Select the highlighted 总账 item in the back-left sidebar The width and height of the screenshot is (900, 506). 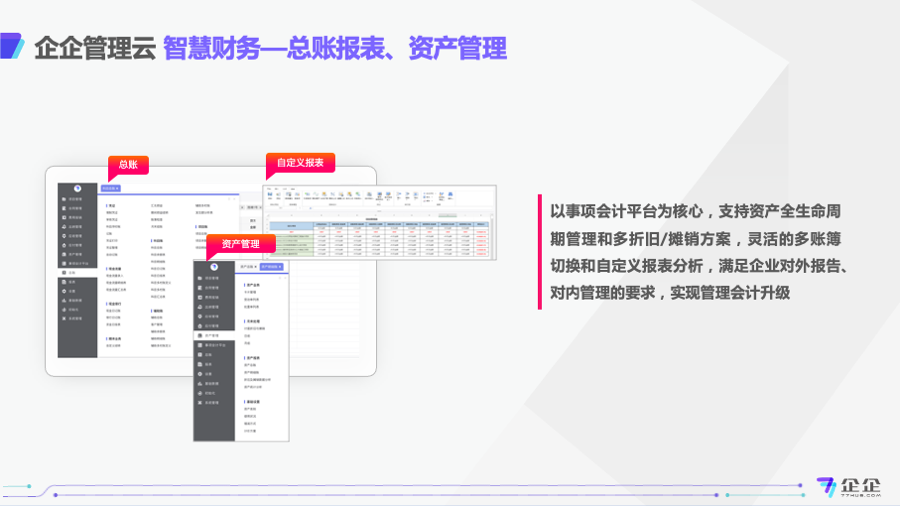[x=72, y=272]
